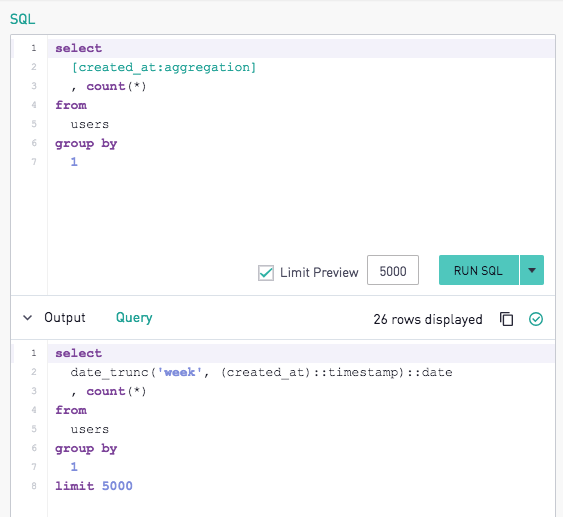Click the green success checkmark icon
563x517 pixels.
pyautogui.click(x=536, y=319)
